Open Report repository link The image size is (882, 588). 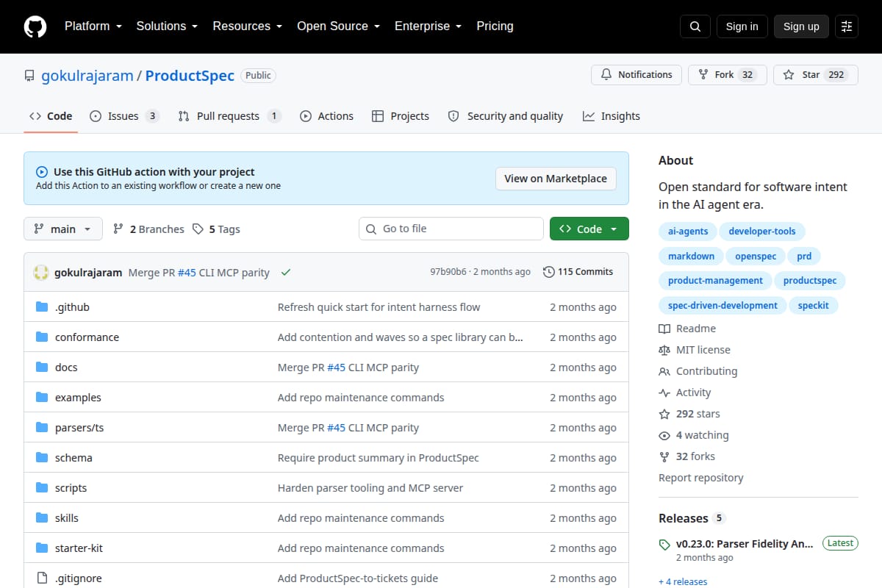[701, 478]
